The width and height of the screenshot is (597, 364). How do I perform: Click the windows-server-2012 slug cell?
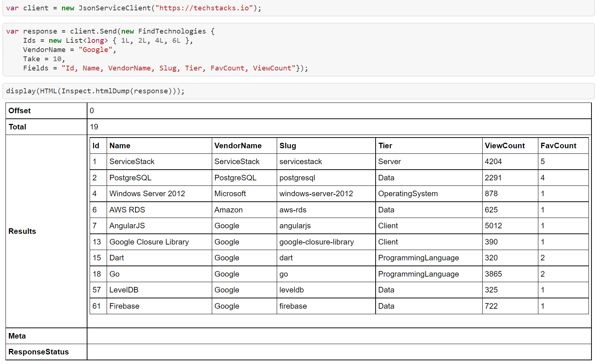pyautogui.click(x=326, y=194)
